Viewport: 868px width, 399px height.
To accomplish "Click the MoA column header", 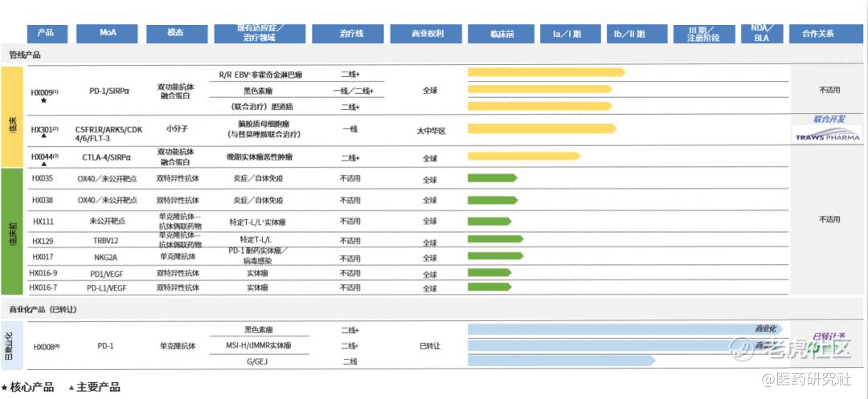I will (x=107, y=34).
